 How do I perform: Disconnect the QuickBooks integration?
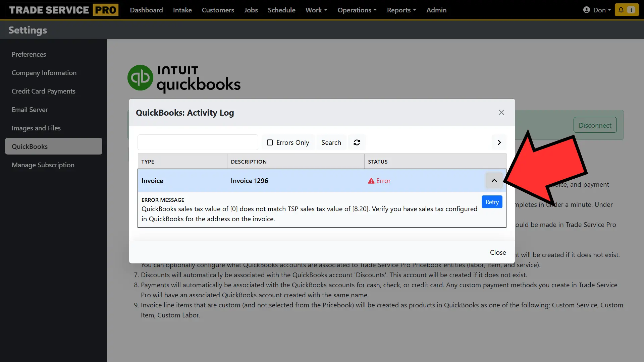coord(595,125)
